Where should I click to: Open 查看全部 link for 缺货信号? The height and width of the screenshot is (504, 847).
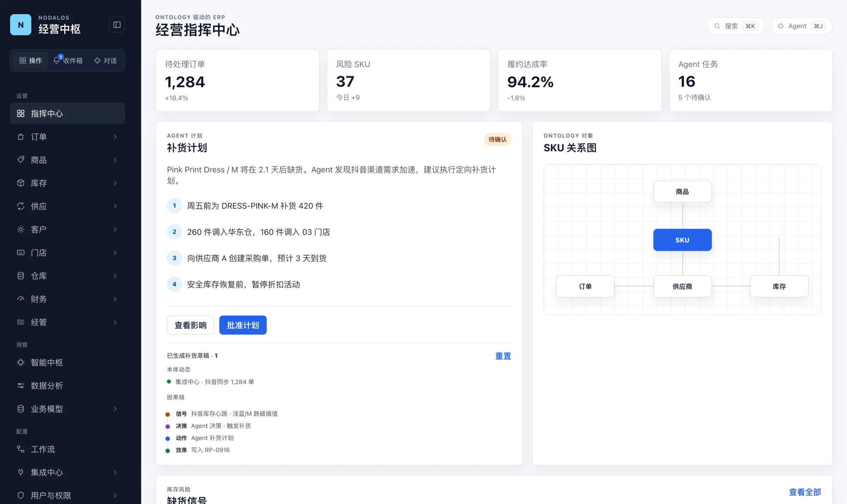[805, 492]
